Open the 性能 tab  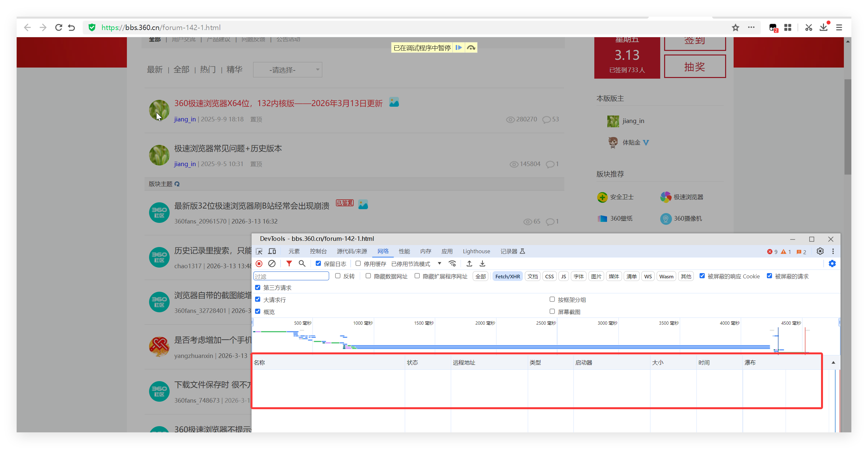404,251
